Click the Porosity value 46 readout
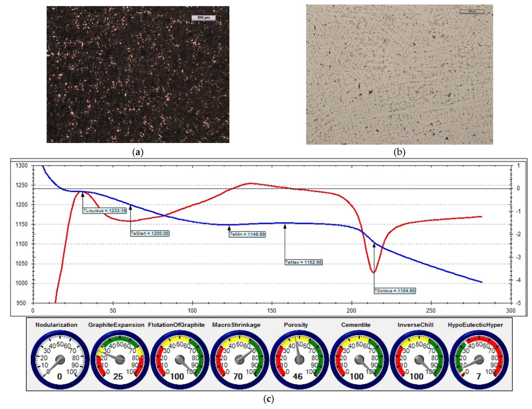This screenshot has height=409, width=532. 298,376
